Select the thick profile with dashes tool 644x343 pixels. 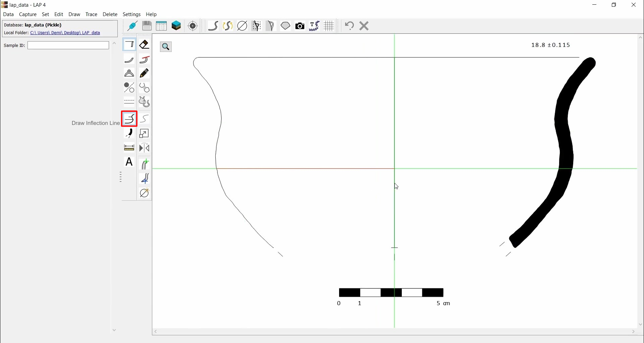[129, 133]
